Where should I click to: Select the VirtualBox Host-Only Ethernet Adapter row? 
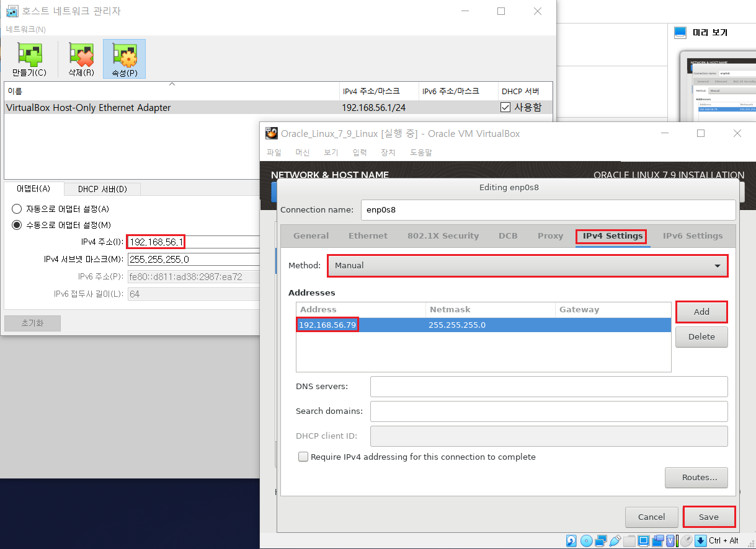[x=278, y=107]
